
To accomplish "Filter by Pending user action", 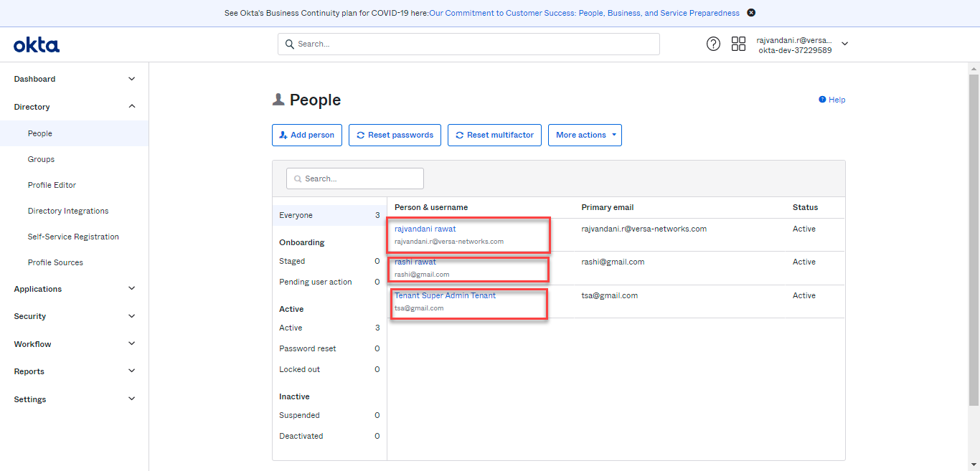I will point(329,282).
